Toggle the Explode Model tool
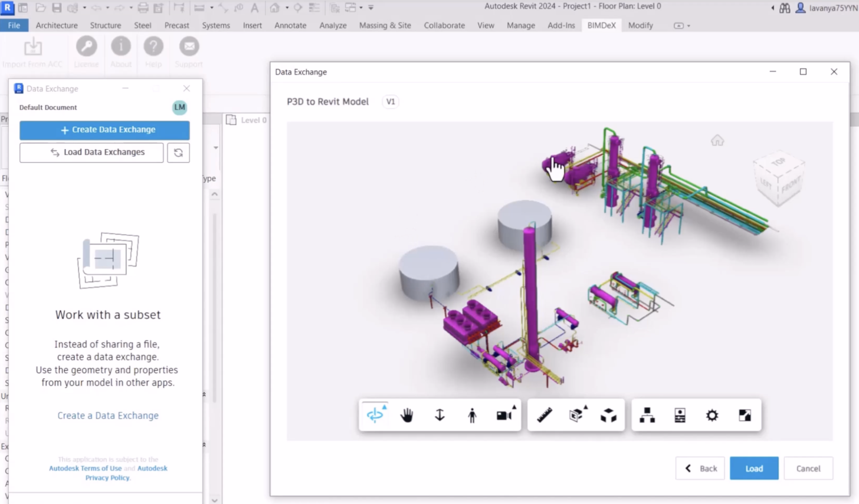The height and width of the screenshot is (504, 859). [x=608, y=415]
